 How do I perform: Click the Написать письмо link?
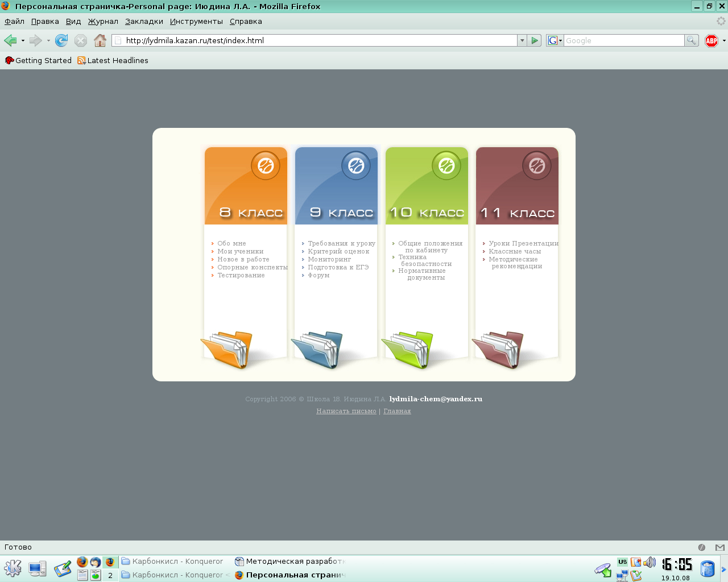[x=346, y=411]
